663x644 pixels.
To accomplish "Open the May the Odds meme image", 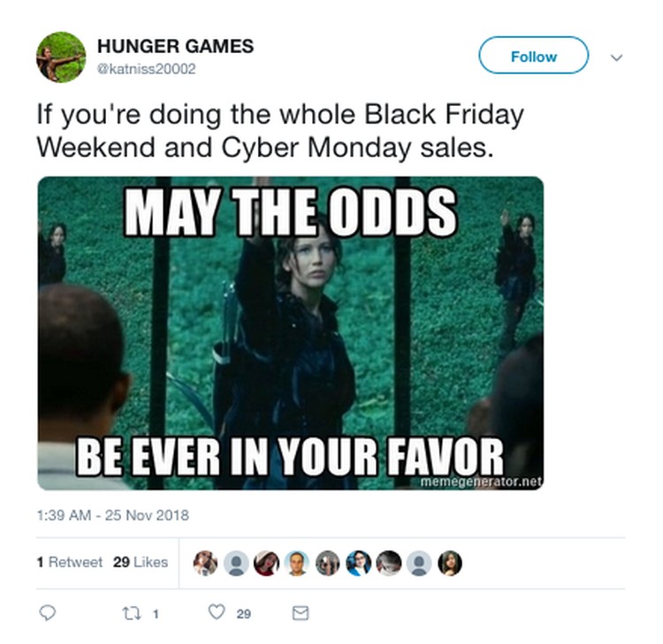I will (291, 333).
